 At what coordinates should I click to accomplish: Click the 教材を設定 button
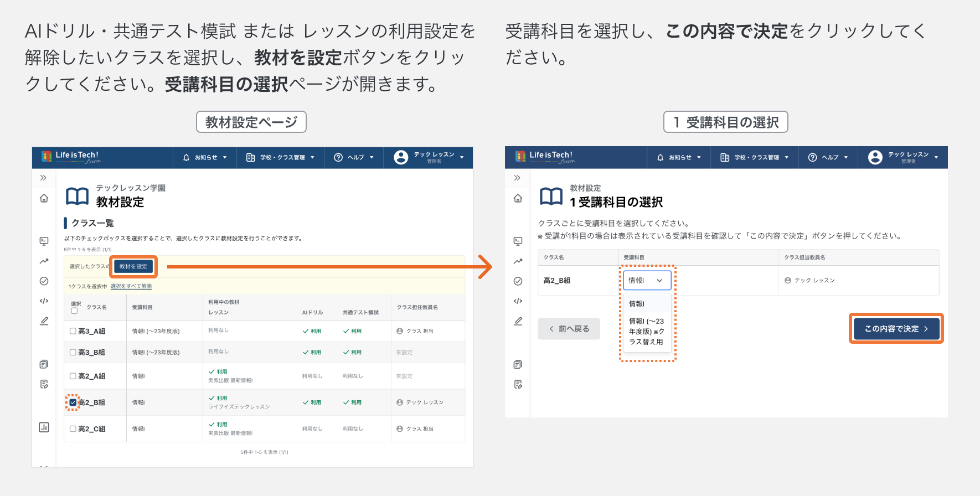point(133,267)
